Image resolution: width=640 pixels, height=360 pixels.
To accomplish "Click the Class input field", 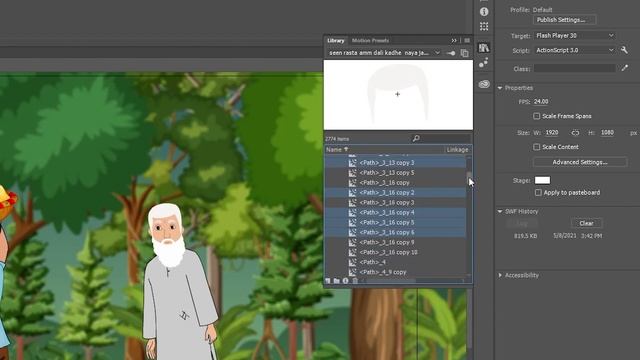I will [574, 69].
